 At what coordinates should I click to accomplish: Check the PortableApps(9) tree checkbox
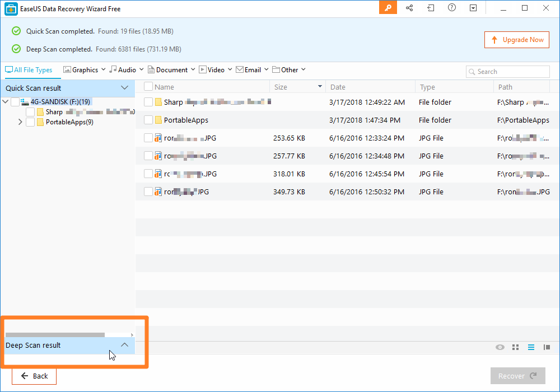[x=30, y=122]
